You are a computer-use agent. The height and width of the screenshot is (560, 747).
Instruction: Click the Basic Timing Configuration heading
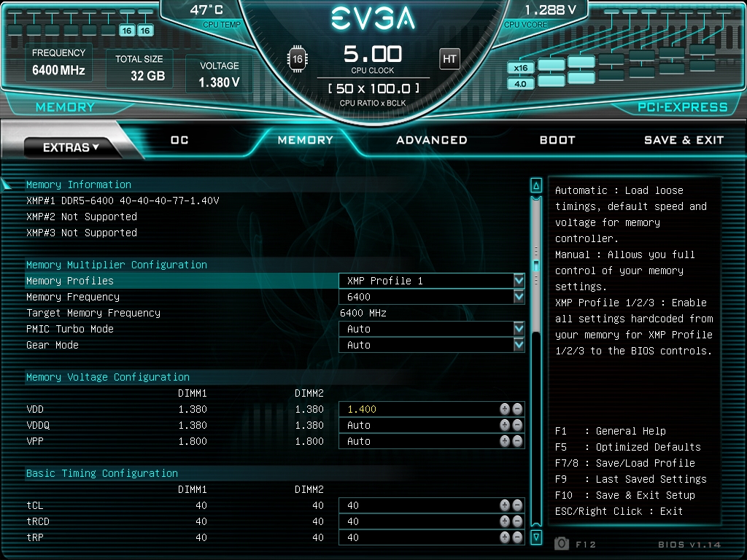click(x=102, y=472)
